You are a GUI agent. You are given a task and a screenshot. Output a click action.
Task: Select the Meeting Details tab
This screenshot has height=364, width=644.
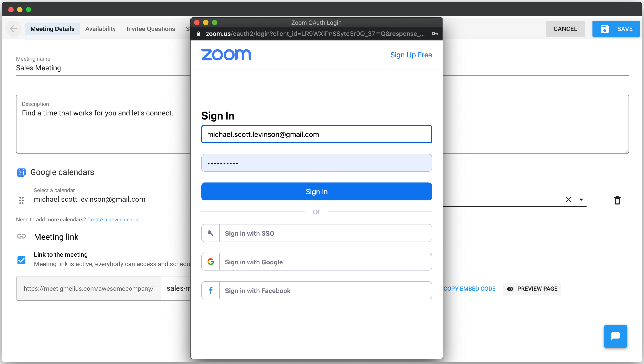pos(53,29)
